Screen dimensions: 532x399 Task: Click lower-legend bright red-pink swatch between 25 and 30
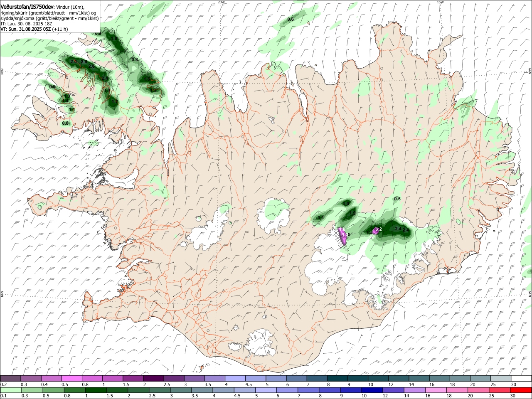click(x=500, y=390)
